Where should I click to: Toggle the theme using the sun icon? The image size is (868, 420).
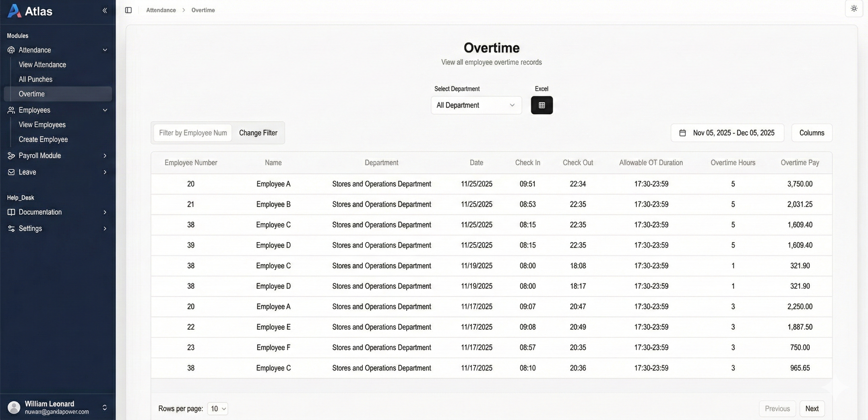pos(854,8)
